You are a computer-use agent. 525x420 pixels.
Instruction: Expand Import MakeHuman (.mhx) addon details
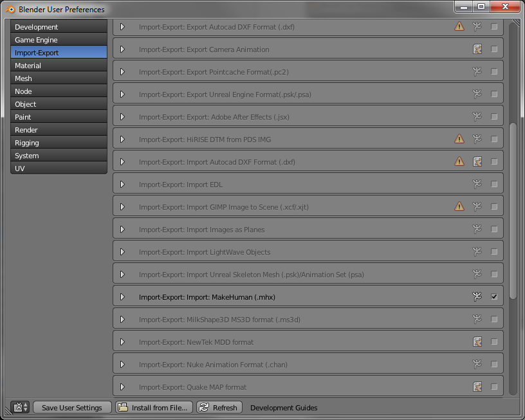pos(122,297)
